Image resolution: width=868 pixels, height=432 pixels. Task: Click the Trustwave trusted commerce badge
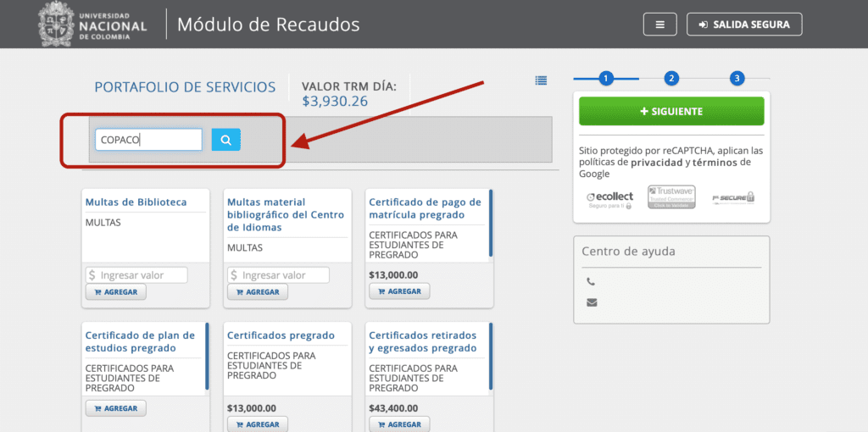coord(671,197)
